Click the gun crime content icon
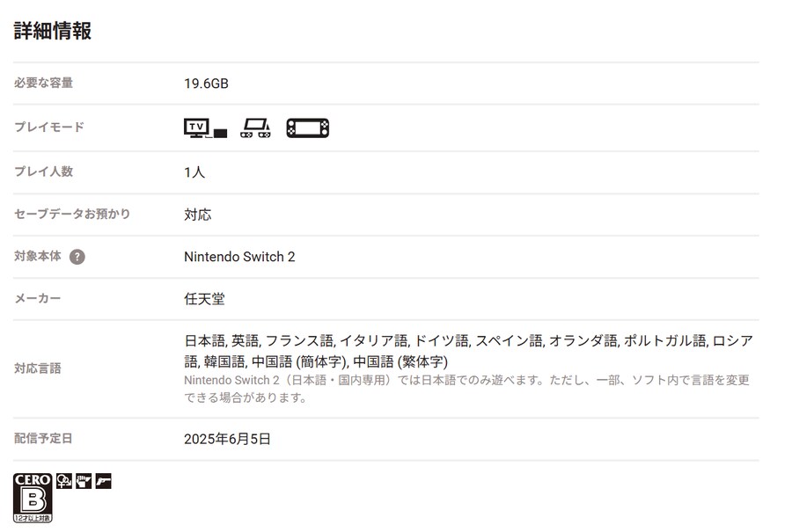Screen dimensions: 792x532 (x=104, y=481)
